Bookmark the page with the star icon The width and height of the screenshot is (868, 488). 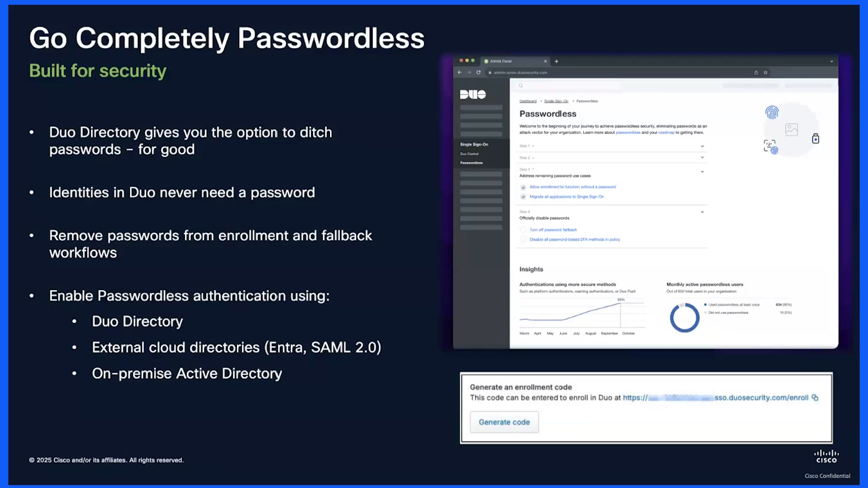[765, 72]
